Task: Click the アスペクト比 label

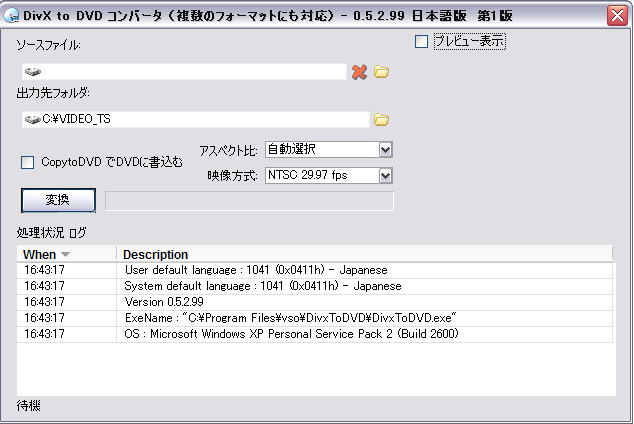Action: point(228,151)
